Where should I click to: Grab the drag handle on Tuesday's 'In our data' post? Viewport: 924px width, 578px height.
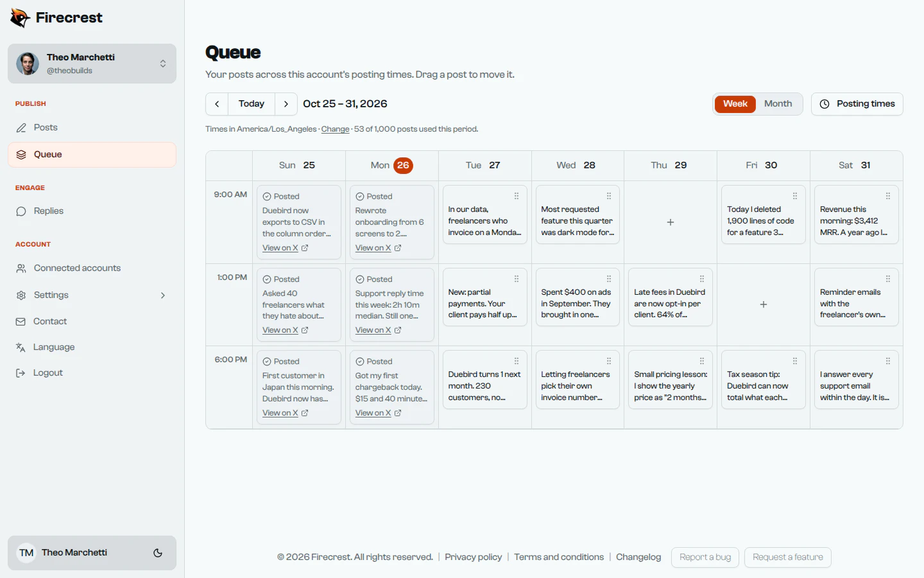point(517,197)
